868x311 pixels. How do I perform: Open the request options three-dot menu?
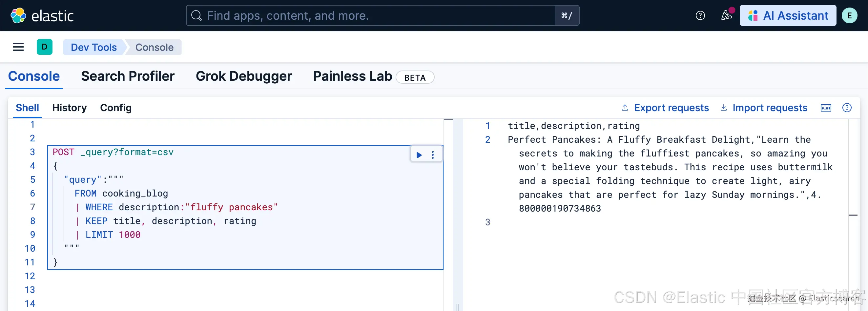pos(433,155)
